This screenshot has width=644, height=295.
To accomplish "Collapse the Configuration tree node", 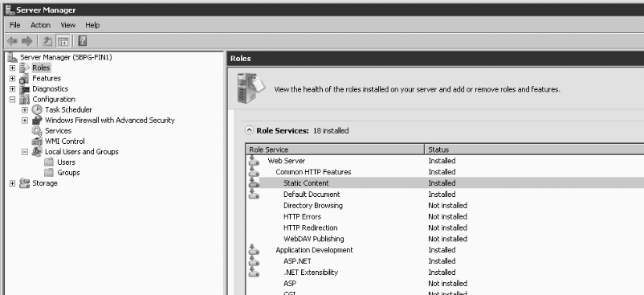I will click(12, 100).
